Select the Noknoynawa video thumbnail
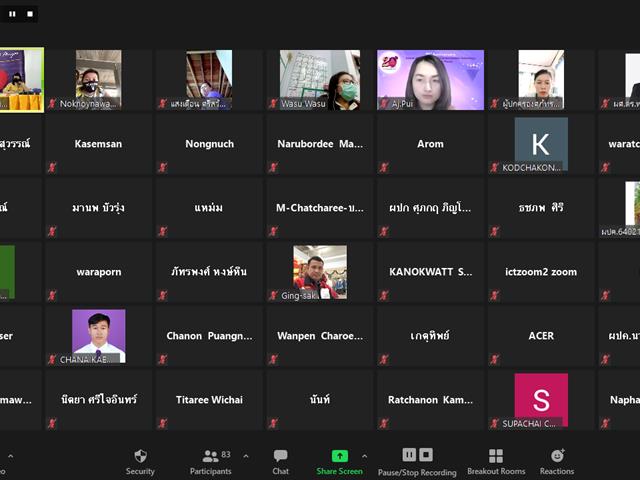The height and width of the screenshot is (480, 640). point(98,80)
